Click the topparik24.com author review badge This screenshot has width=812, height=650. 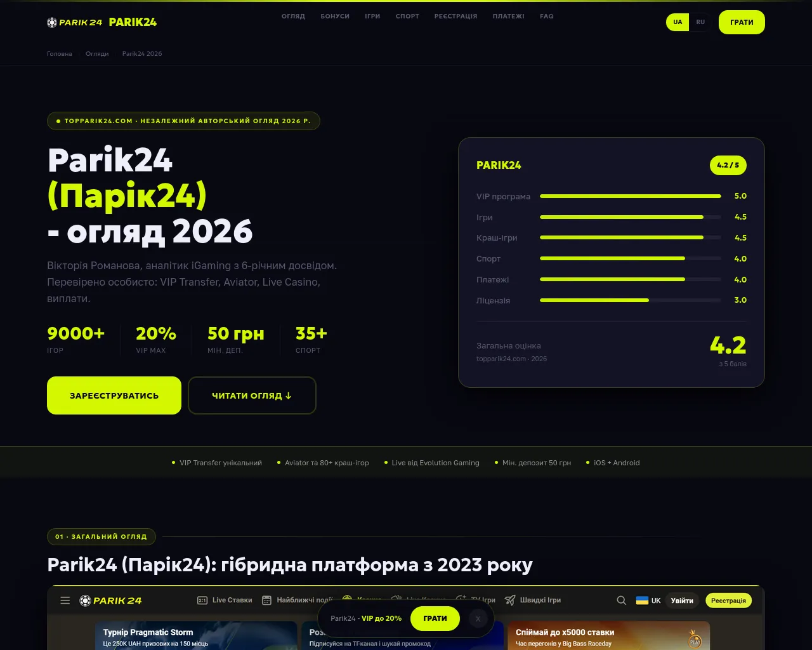(x=183, y=121)
